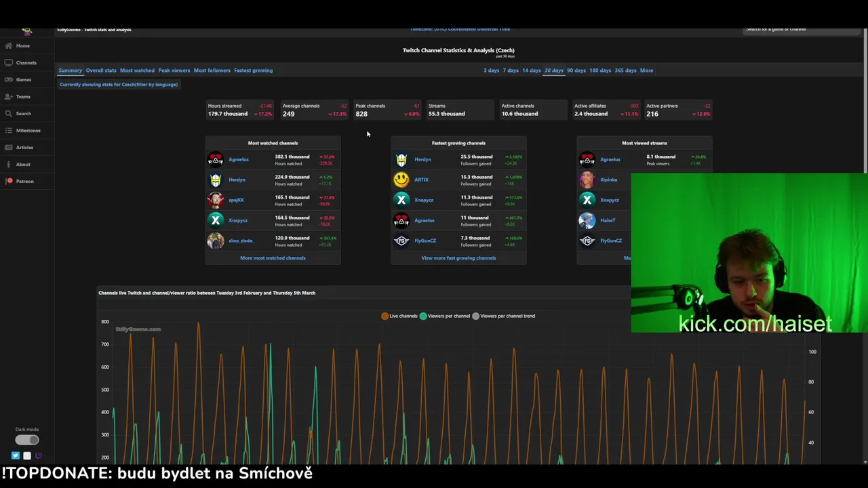Click the Search magnifier icon in sidebar
The image size is (868, 488).
[x=8, y=113]
